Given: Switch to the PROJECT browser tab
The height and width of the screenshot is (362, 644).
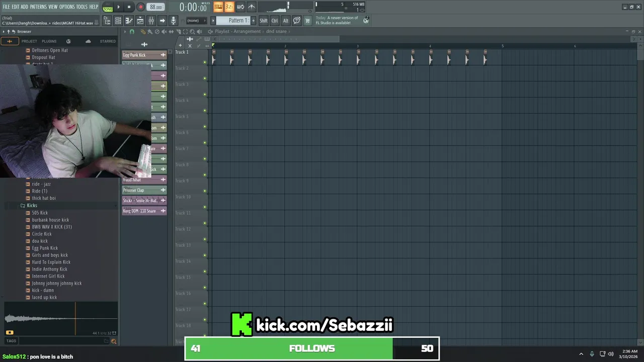Looking at the screenshot, I should pos(29,41).
